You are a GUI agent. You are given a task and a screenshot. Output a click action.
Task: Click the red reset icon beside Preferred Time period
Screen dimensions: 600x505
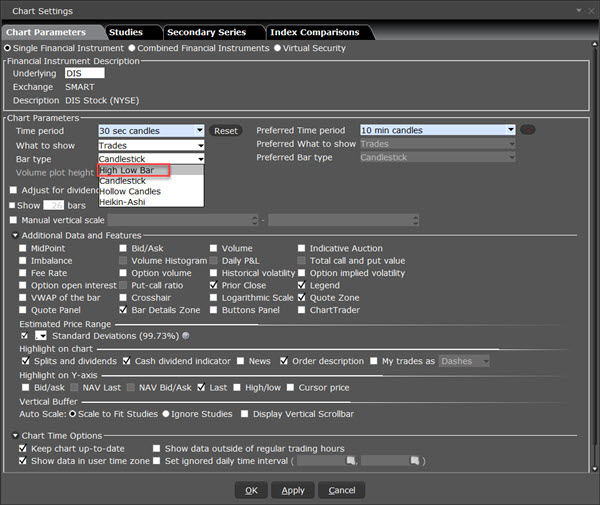click(x=528, y=130)
